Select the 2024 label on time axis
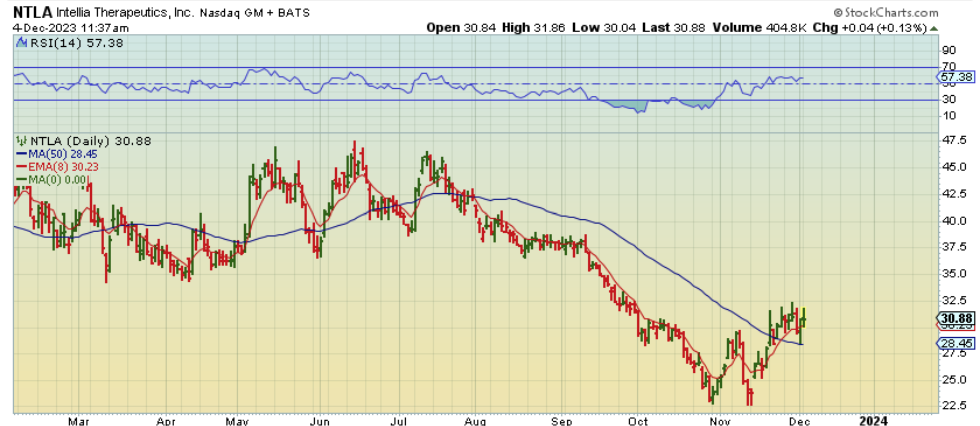The image size is (980, 426). coord(873,421)
